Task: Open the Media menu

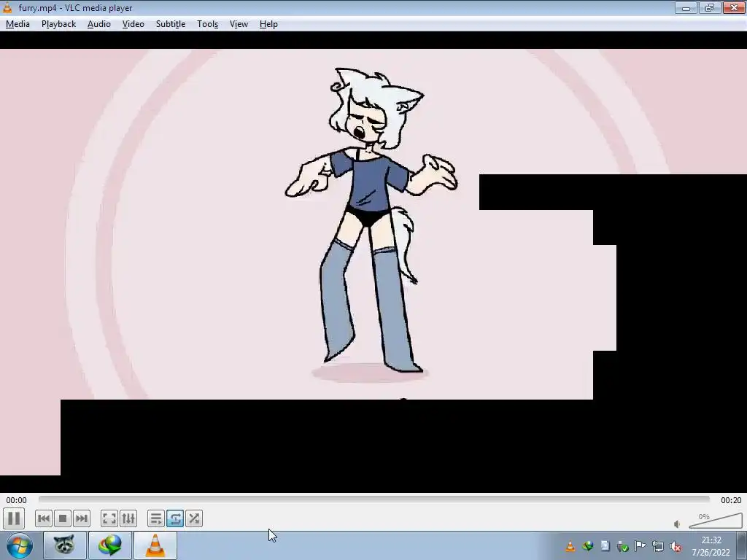Action: (x=18, y=24)
